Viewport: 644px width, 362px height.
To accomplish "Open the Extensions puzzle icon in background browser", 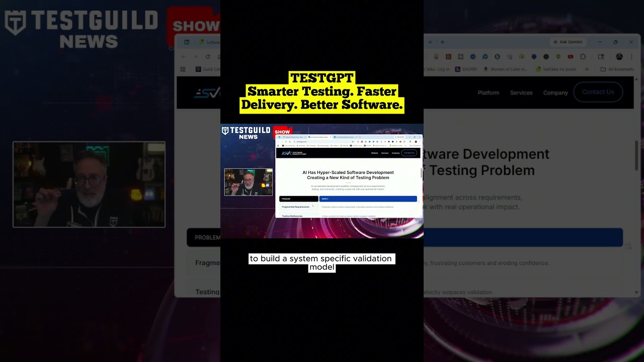I will [x=583, y=57].
